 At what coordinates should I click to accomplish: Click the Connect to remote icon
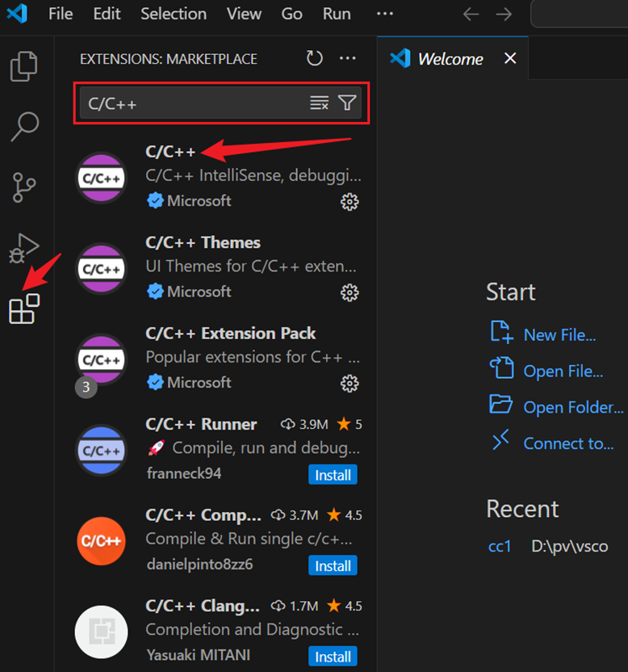click(500, 439)
